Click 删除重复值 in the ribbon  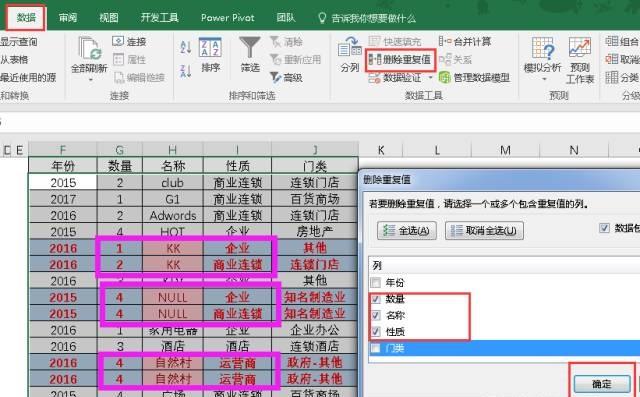400,60
